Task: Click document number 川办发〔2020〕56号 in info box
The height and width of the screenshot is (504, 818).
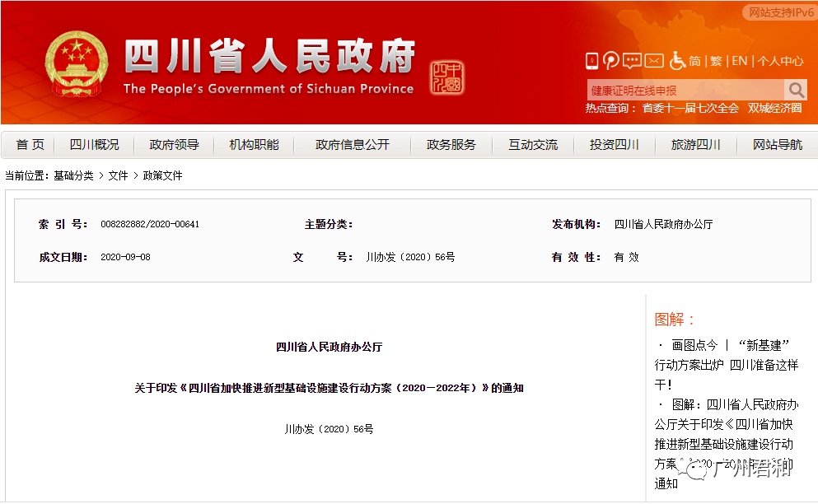Action: pyautogui.click(x=410, y=257)
